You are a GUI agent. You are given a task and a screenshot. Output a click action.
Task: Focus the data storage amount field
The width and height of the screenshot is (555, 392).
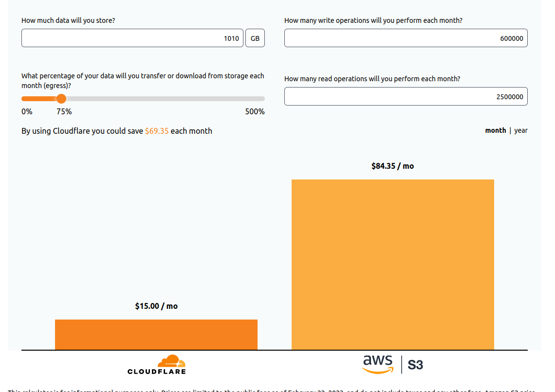point(132,38)
